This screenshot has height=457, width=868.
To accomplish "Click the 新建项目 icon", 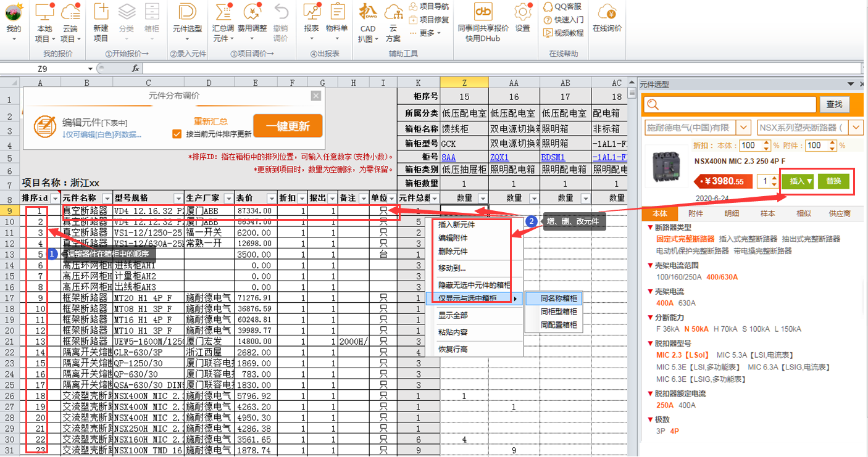I will point(101,22).
